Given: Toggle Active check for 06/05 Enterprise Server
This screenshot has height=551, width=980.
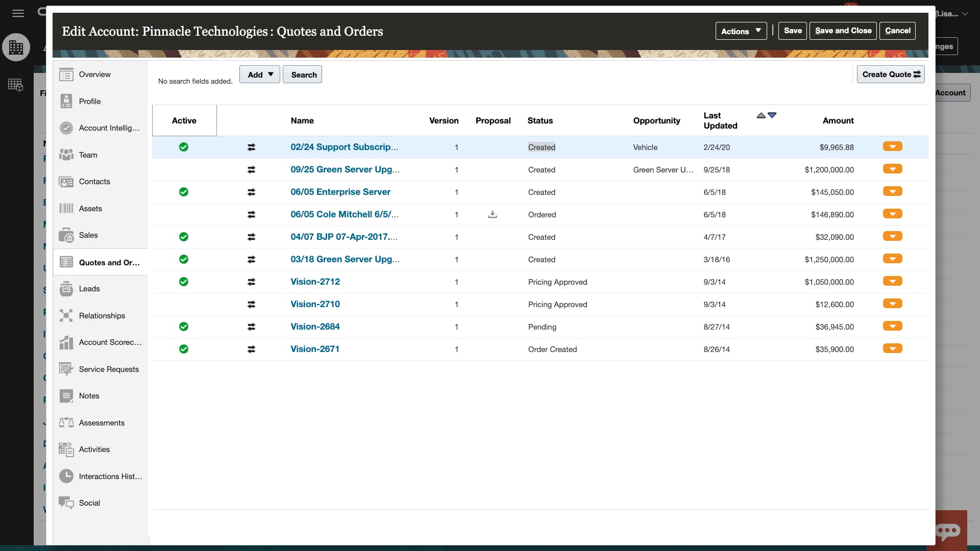Looking at the screenshot, I should coord(184,192).
